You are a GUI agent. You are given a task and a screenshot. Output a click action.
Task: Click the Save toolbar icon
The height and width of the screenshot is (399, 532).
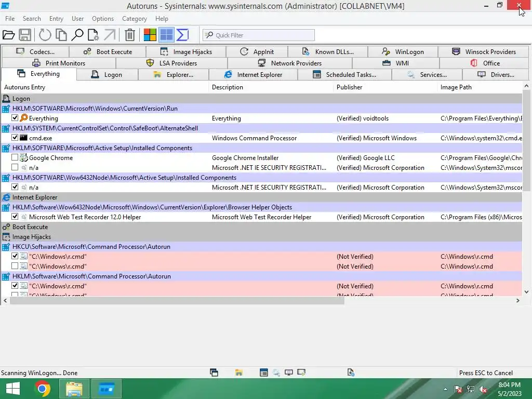click(25, 35)
